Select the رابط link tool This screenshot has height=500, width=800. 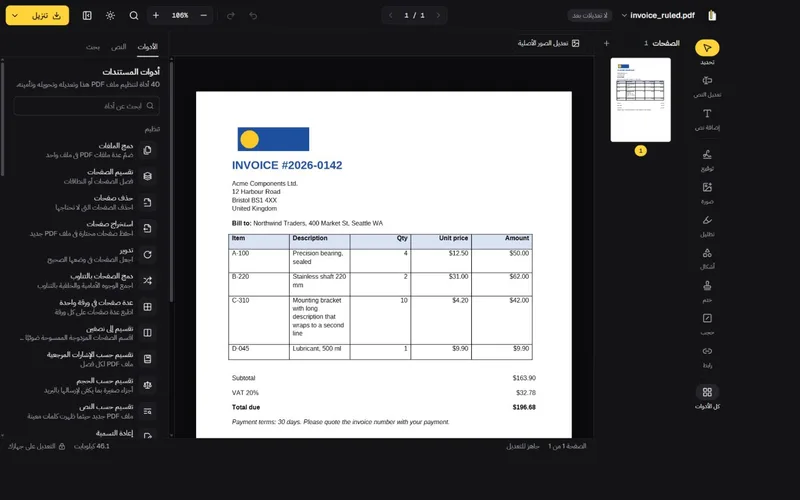click(x=707, y=351)
